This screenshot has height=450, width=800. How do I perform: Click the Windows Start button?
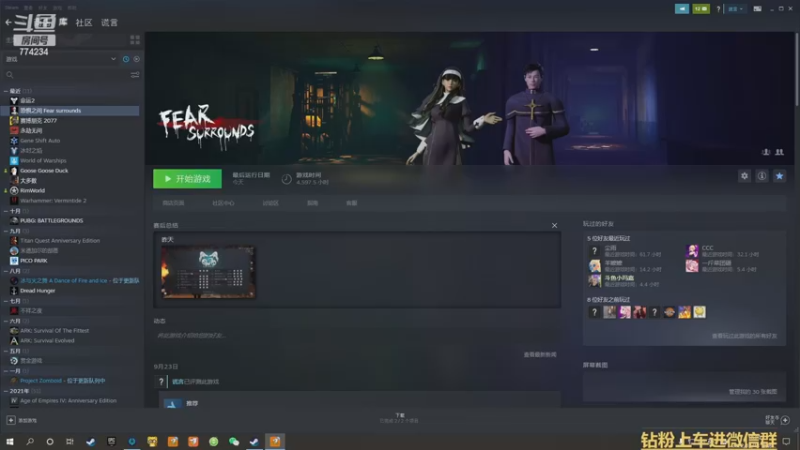10,441
